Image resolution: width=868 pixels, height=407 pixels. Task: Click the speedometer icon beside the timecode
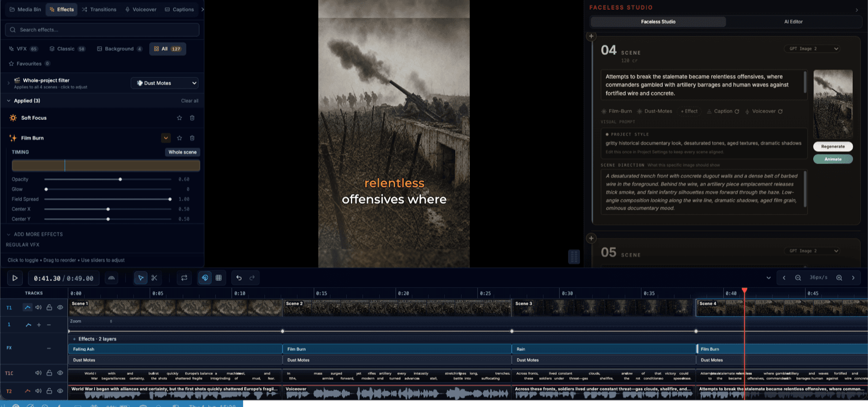[111, 278]
